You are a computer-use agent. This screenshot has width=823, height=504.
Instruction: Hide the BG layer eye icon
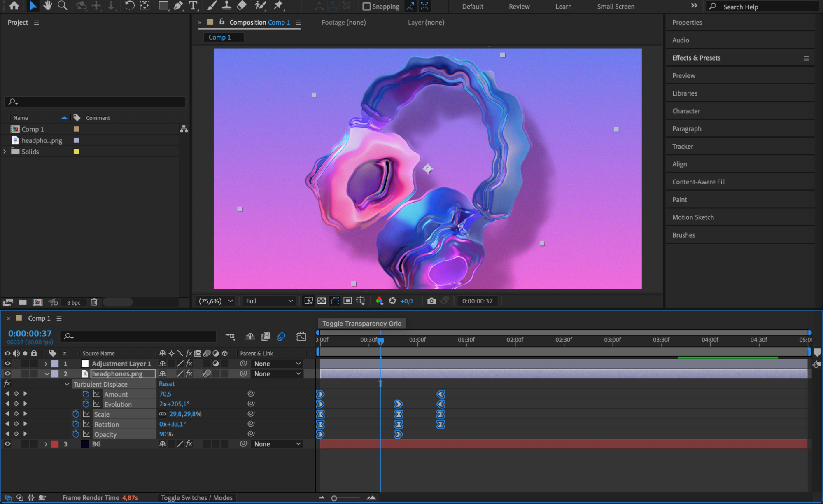click(7, 444)
